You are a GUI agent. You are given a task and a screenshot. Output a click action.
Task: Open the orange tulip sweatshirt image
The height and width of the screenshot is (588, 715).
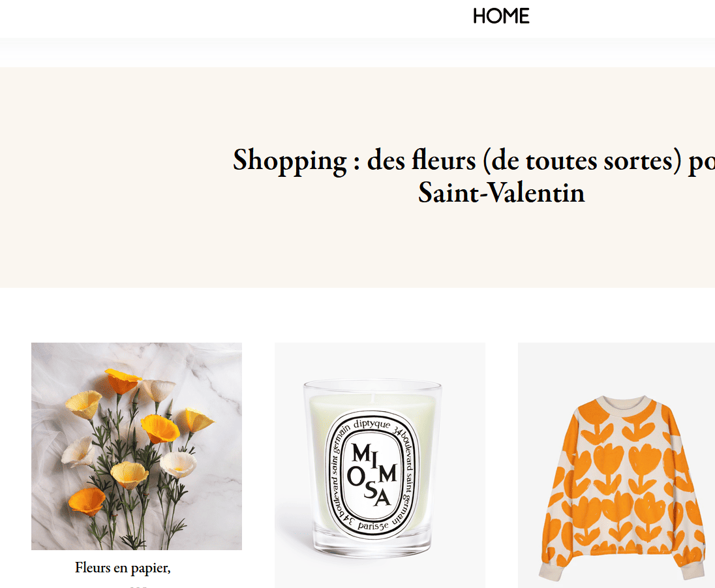[616, 465]
